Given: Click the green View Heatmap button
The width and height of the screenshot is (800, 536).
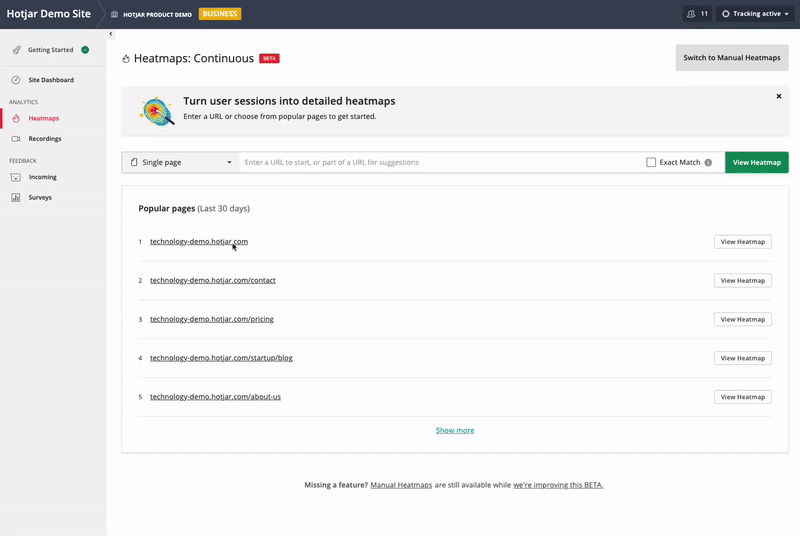Looking at the screenshot, I should tap(756, 162).
